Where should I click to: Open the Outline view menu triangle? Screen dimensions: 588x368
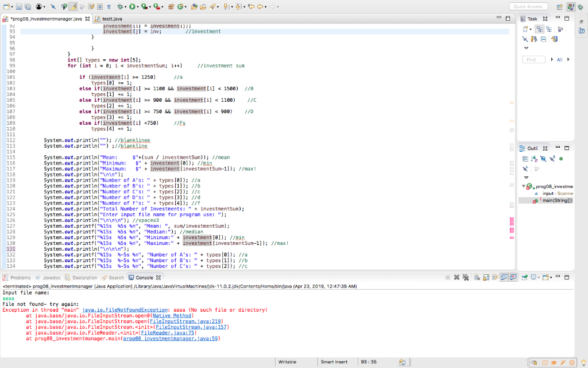pyautogui.click(x=526, y=177)
